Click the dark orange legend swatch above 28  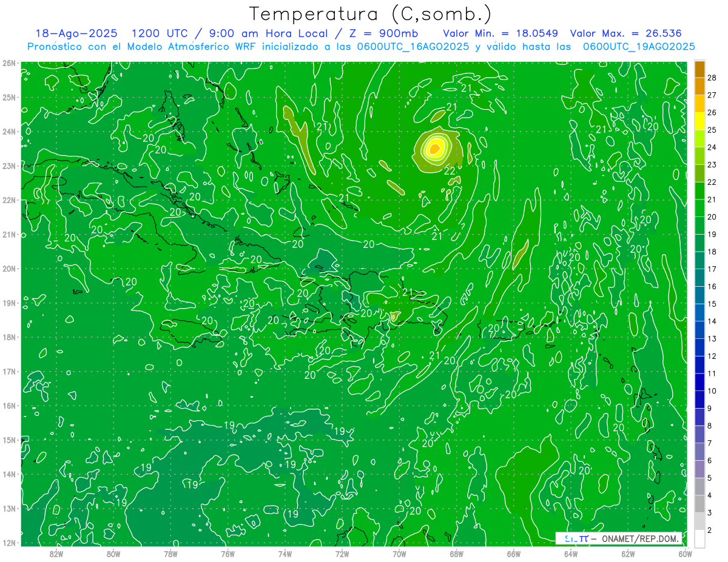[699, 69]
